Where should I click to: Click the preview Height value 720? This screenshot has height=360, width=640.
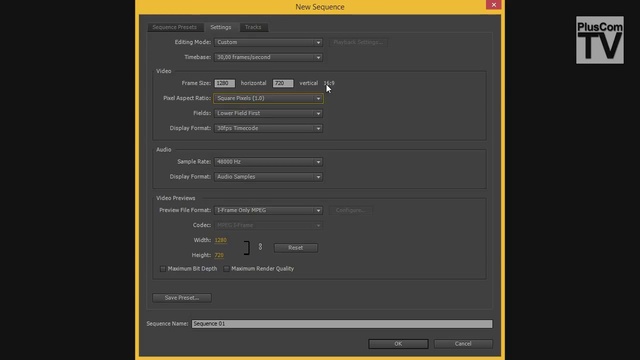click(x=219, y=256)
